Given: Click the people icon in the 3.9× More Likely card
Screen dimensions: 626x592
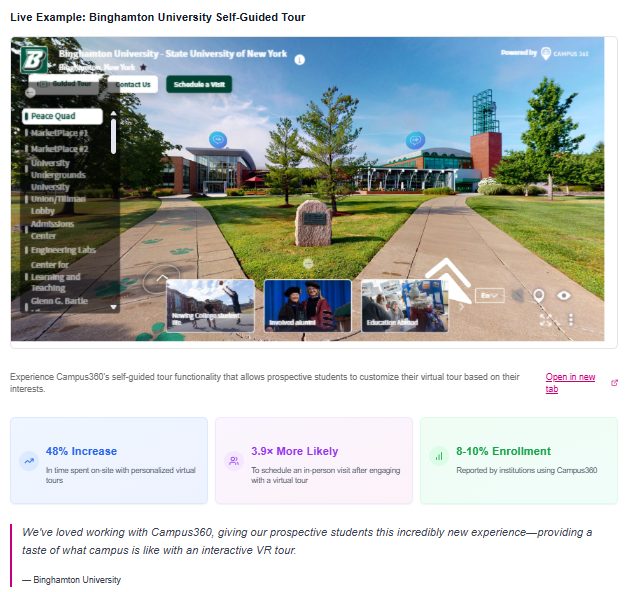Looking at the screenshot, I should (x=234, y=461).
